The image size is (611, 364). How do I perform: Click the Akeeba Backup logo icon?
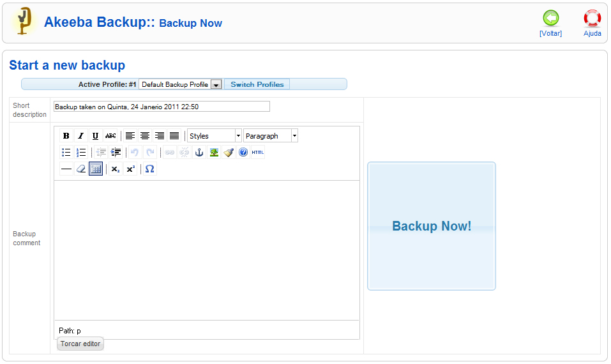click(24, 22)
